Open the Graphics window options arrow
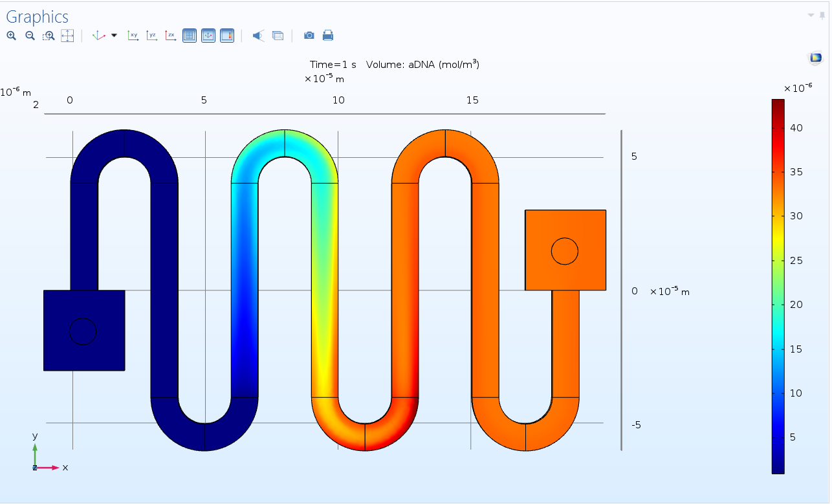The width and height of the screenshot is (832, 504). tap(811, 15)
